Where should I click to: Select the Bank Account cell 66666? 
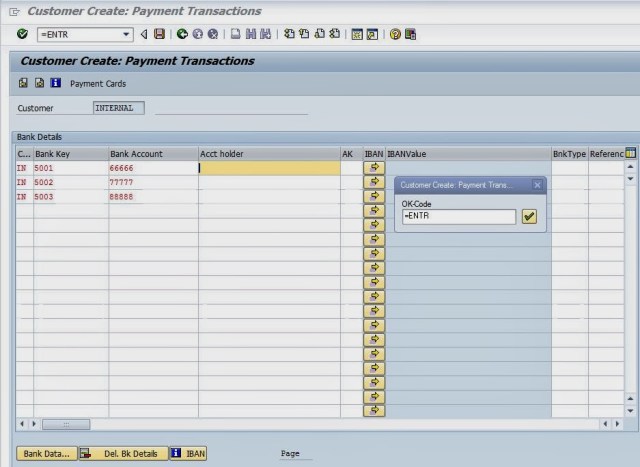click(x=153, y=168)
